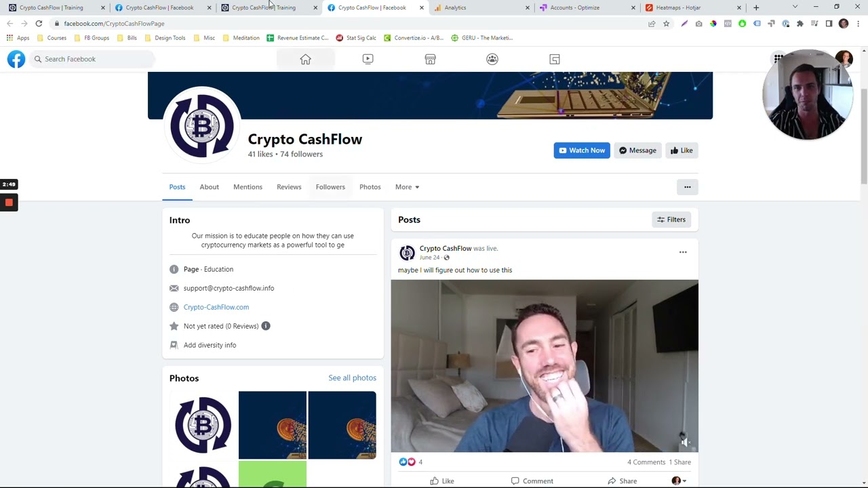The width and height of the screenshot is (868, 488).
Task: Share the live video post
Action: pyautogui.click(x=622, y=481)
